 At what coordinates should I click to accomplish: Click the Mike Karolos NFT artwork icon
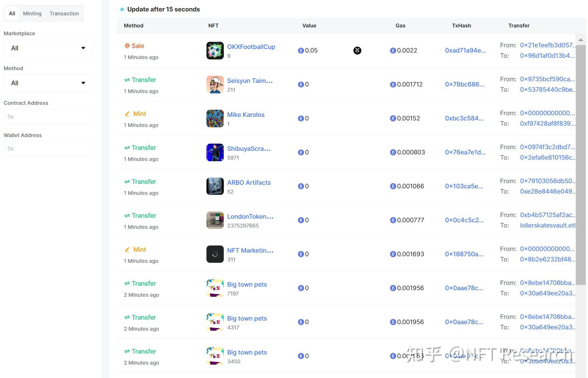pos(215,118)
